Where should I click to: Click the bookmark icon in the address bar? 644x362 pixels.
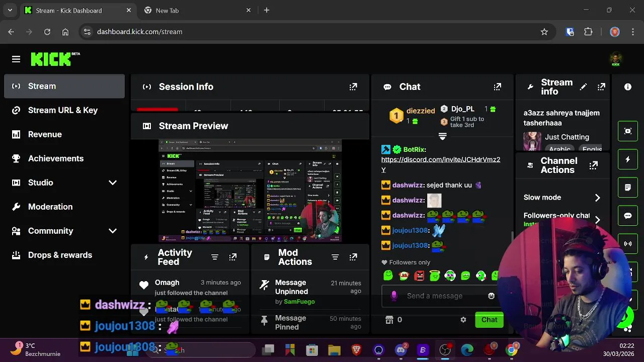click(544, 32)
